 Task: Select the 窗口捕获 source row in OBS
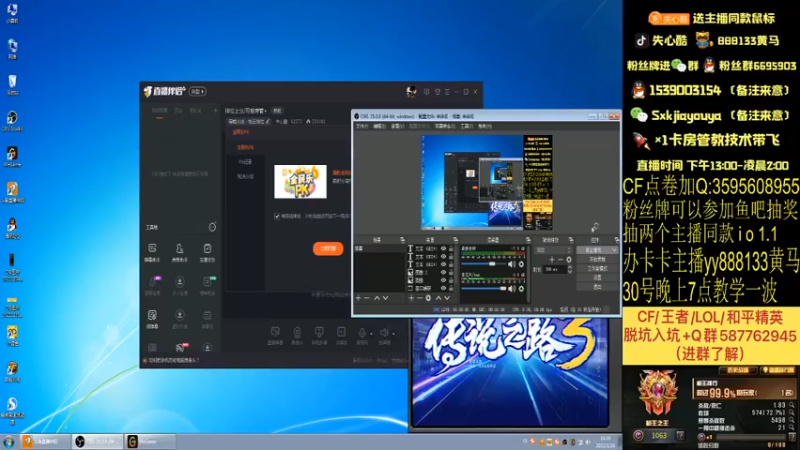coord(430,288)
